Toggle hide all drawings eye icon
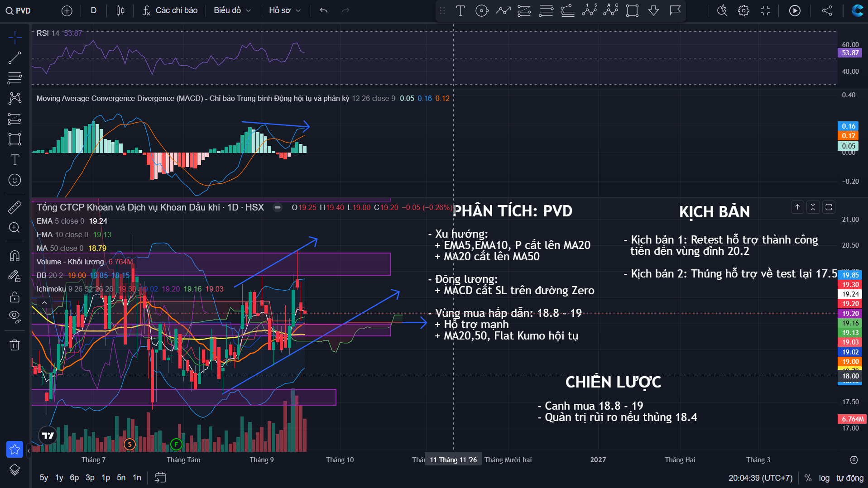Viewport: 868px width, 488px height. (x=14, y=316)
